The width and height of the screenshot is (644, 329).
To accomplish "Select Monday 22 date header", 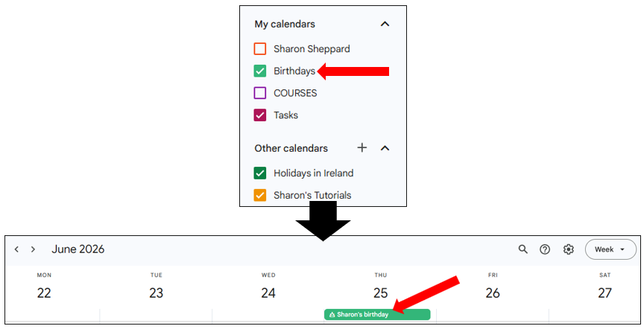I will (x=44, y=293).
